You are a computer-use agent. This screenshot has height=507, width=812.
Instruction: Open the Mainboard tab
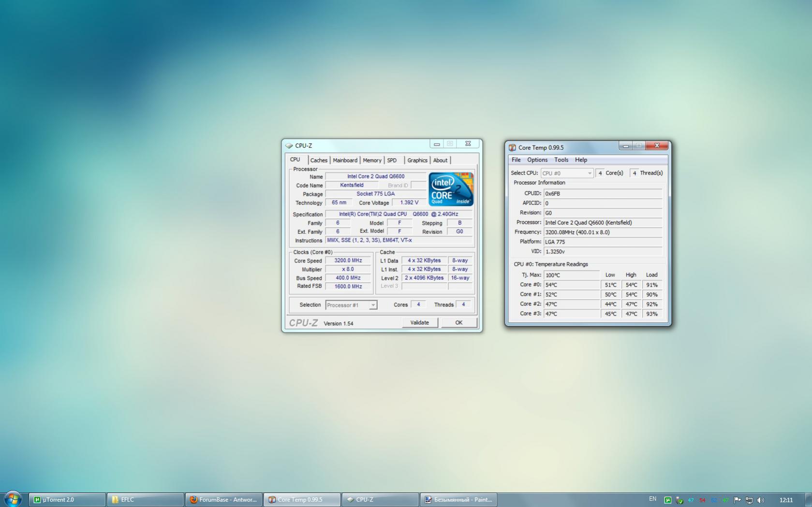click(345, 160)
